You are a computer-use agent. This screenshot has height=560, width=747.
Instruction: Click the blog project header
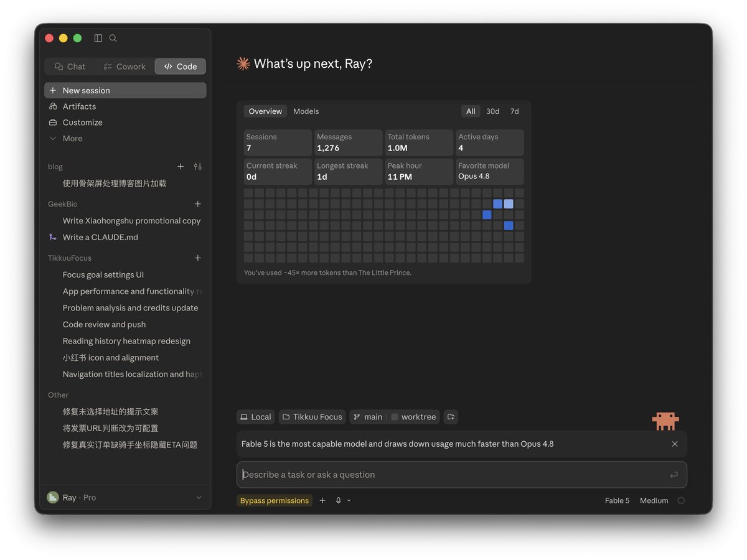55,167
